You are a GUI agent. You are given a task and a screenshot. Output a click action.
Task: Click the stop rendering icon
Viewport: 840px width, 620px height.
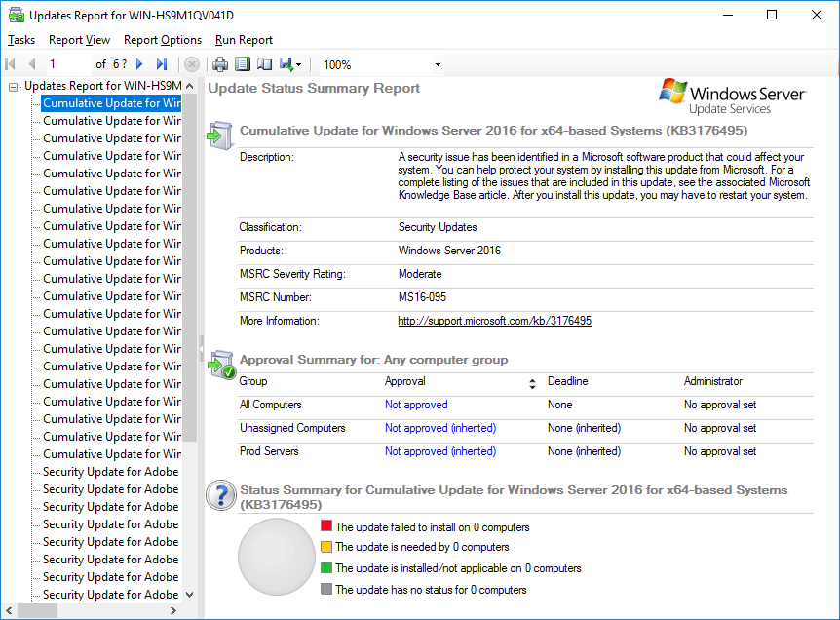click(x=192, y=65)
